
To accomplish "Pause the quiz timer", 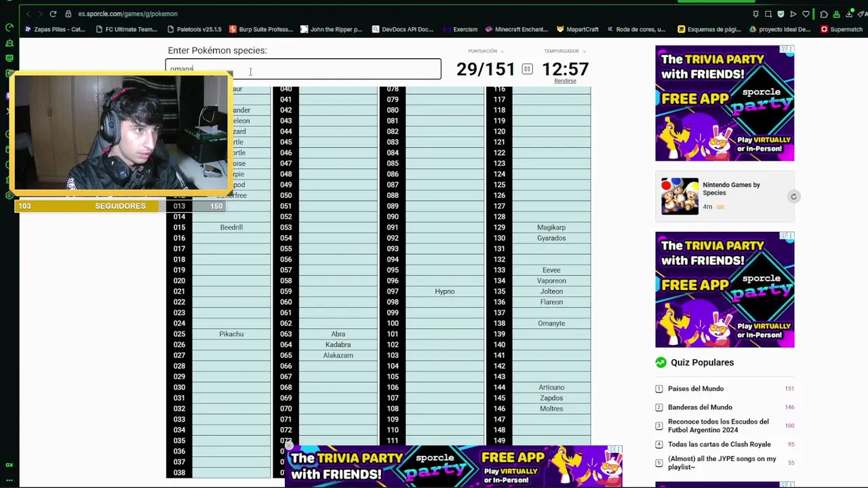I will (x=527, y=69).
